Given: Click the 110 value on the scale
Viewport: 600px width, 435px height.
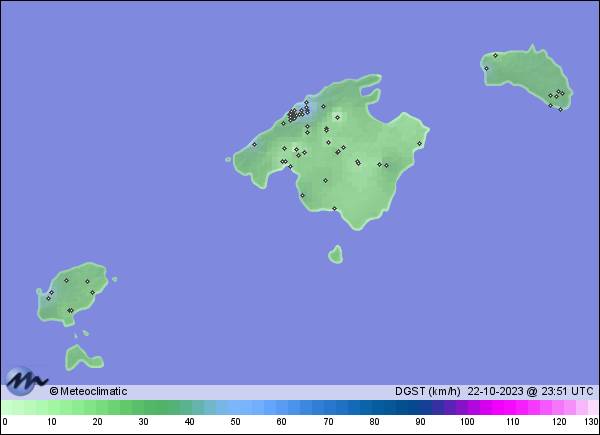Looking at the screenshot, I should coord(513,422).
